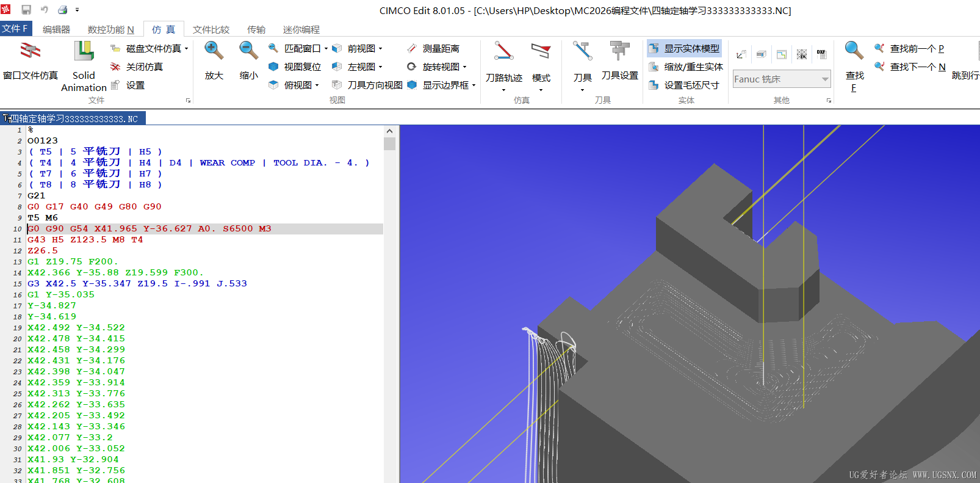Viewport: 980px width, 483px height.
Task: Click code line O0123
Action: pyautogui.click(x=43, y=140)
